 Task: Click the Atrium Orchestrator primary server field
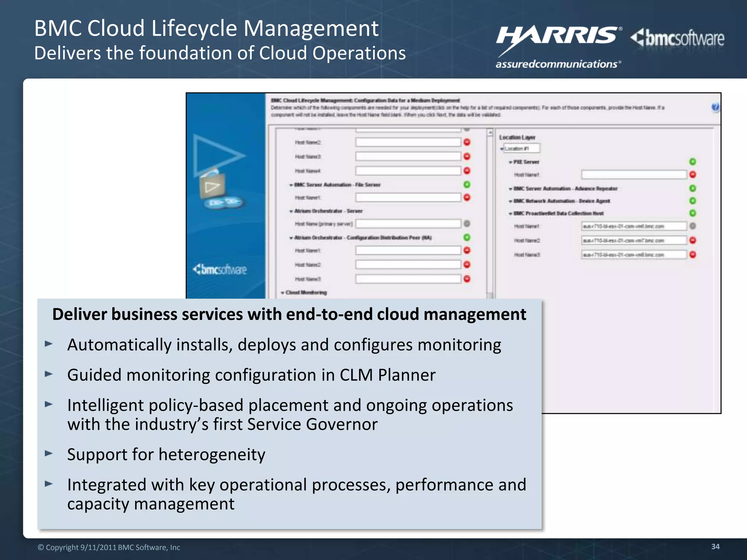(408, 223)
